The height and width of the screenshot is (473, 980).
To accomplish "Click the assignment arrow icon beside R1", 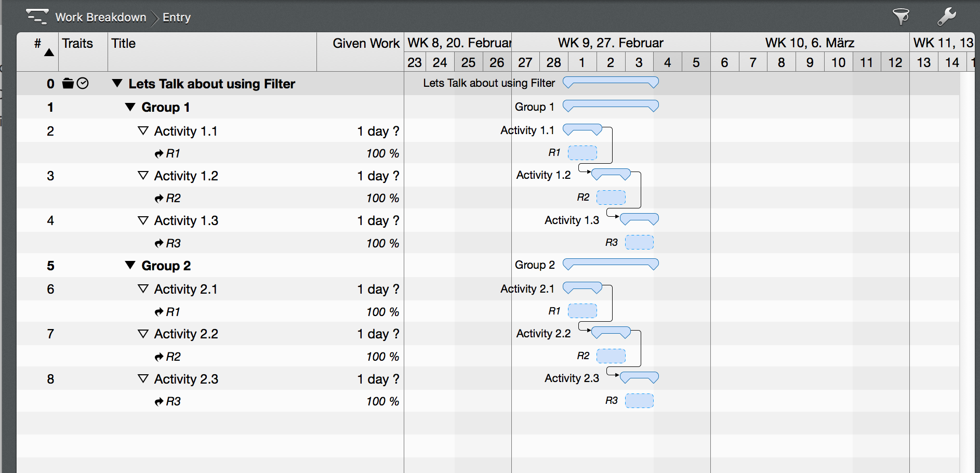I will (x=158, y=153).
